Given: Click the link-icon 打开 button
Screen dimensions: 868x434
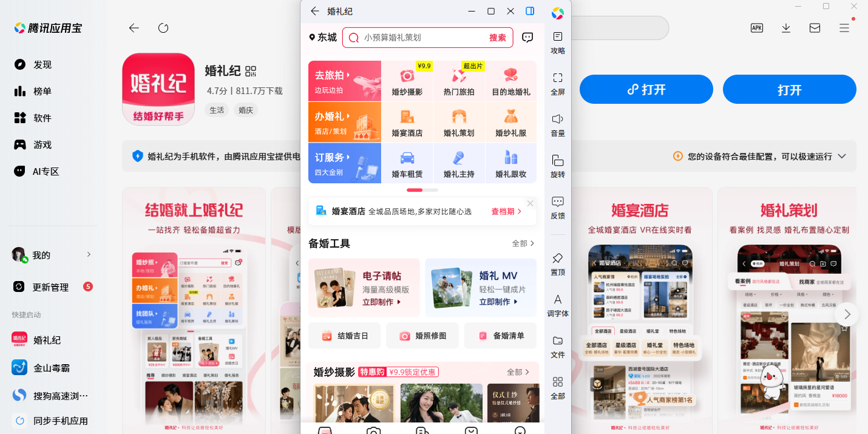Looking at the screenshot, I should click(646, 90).
